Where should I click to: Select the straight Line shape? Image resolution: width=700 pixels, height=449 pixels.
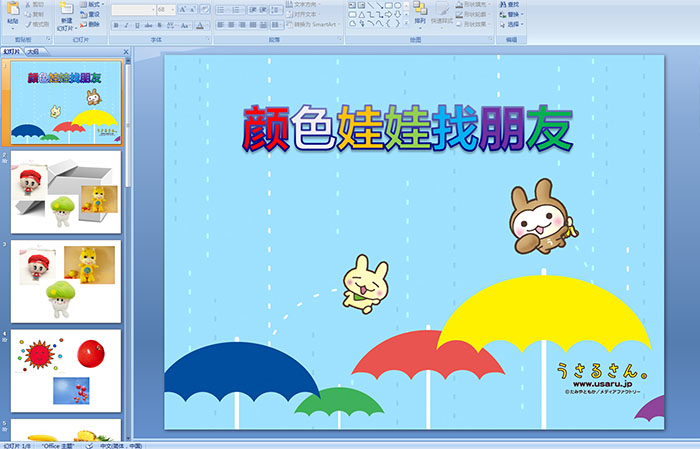[370, 5]
